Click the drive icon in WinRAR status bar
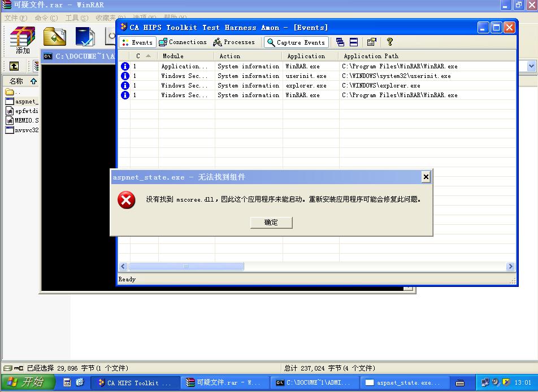 point(7,368)
